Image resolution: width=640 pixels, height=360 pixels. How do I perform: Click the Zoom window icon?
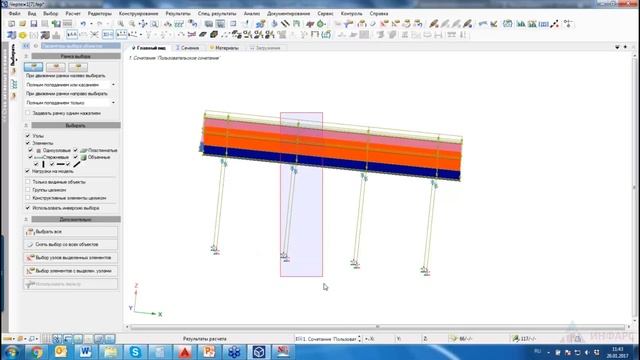coord(154,24)
